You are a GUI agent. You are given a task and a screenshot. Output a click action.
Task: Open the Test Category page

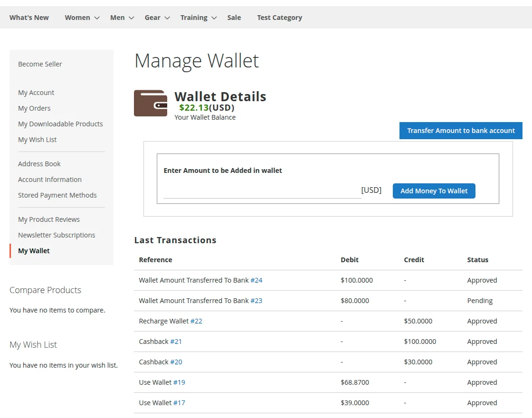(x=279, y=17)
